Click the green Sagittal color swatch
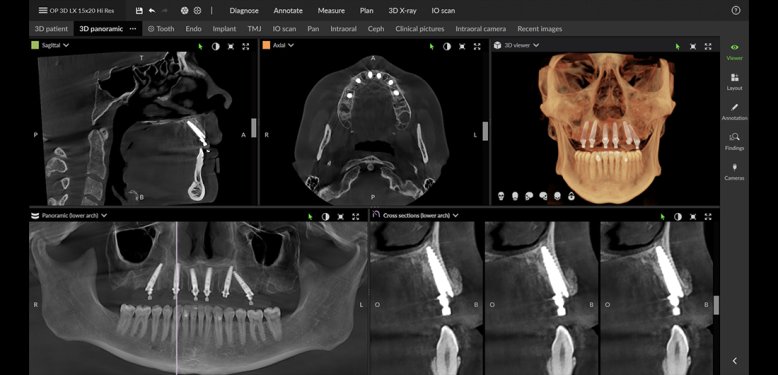 pos(35,45)
